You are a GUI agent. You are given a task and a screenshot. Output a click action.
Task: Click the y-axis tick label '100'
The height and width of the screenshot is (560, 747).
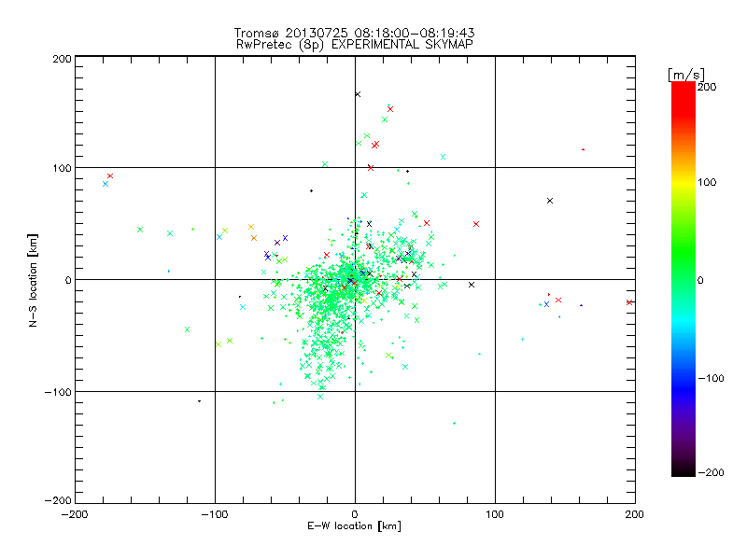[x=63, y=168]
